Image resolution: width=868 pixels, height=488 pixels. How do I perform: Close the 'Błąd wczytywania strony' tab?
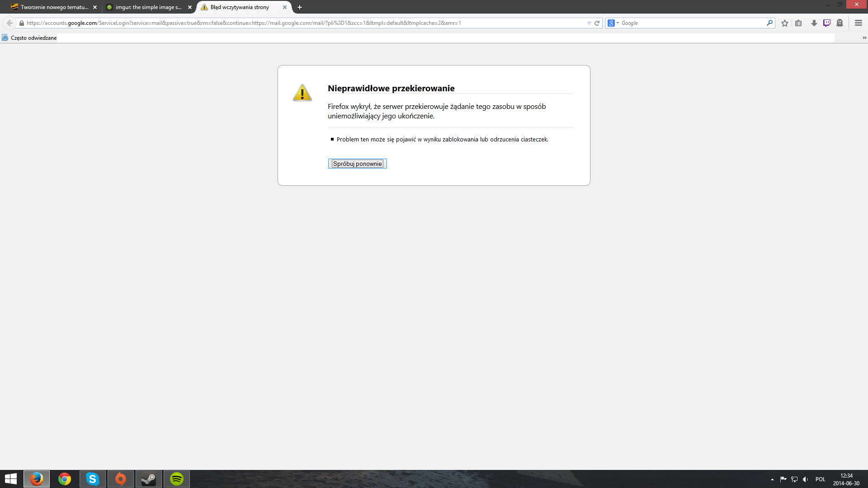pyautogui.click(x=285, y=7)
